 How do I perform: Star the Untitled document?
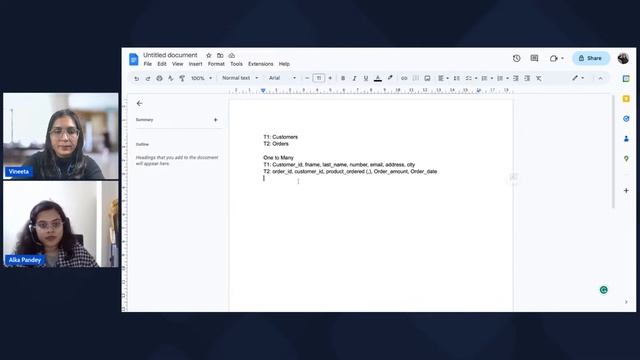point(209,56)
